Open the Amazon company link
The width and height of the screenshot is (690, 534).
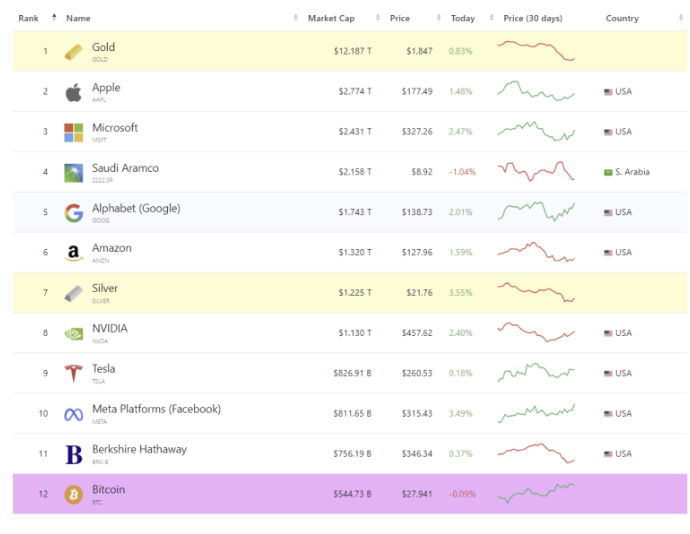point(112,248)
